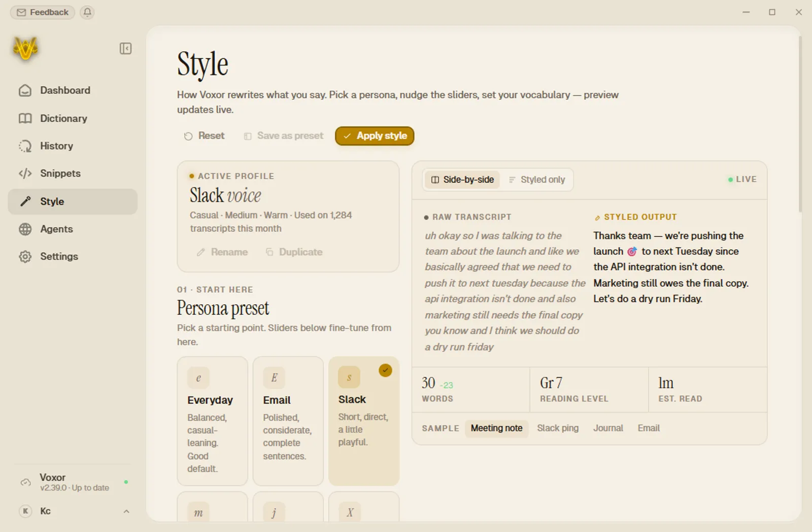Select the Everyday persona card
Image resolution: width=812 pixels, height=532 pixels.
(x=213, y=421)
